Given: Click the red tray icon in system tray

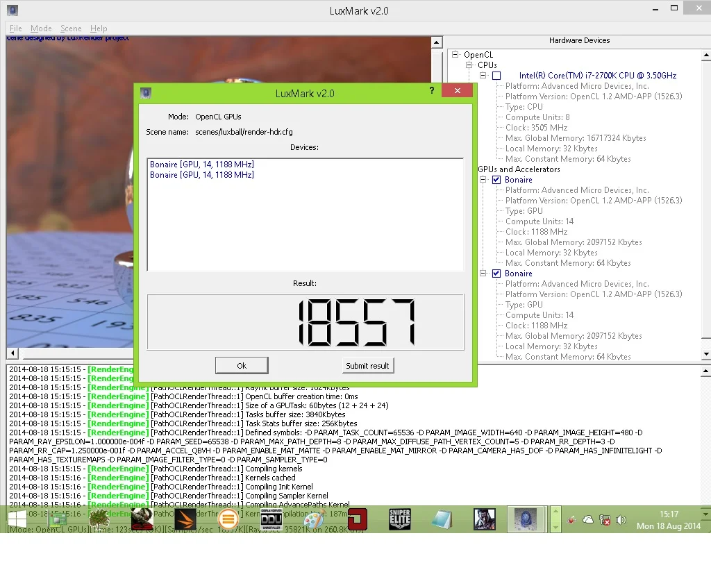Looking at the screenshot, I should click(x=572, y=519).
